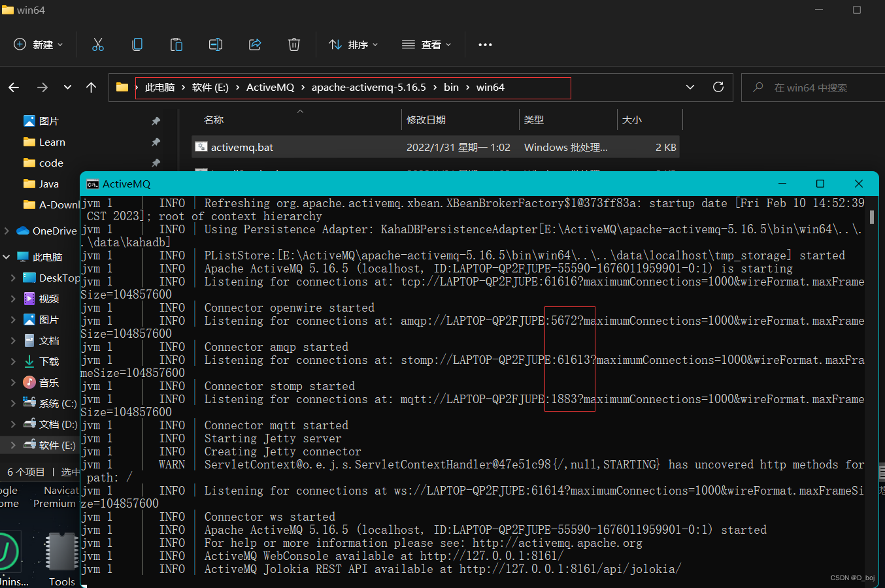
Task: Open the View (查看) dropdown
Action: (426, 44)
